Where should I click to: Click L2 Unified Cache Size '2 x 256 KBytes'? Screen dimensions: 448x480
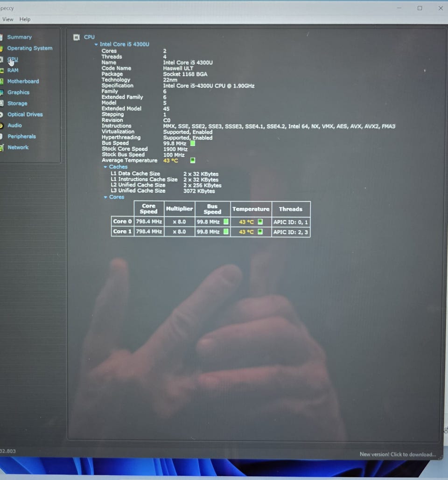(x=202, y=185)
